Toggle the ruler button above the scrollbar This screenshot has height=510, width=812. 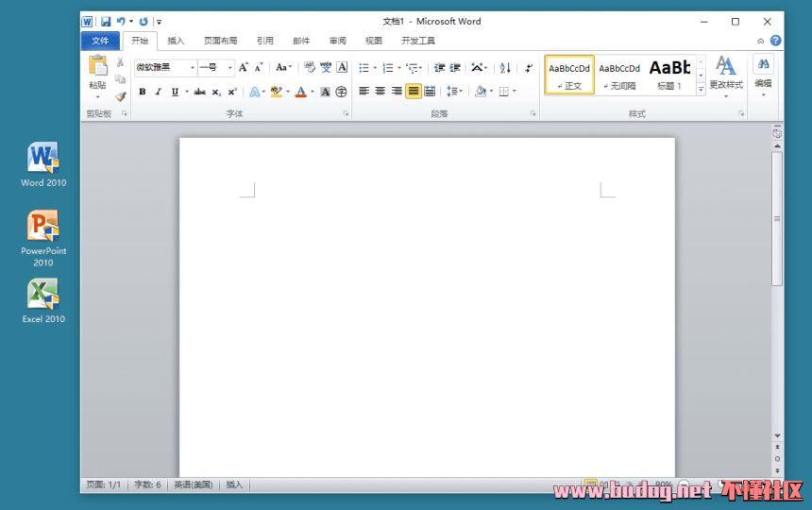point(777,132)
